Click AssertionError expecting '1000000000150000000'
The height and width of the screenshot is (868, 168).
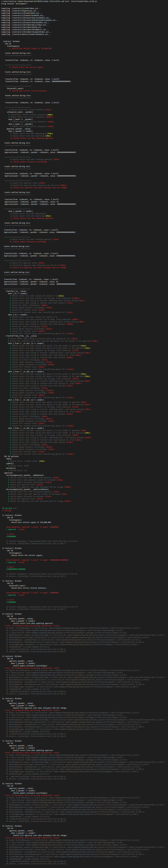(37, 560)
